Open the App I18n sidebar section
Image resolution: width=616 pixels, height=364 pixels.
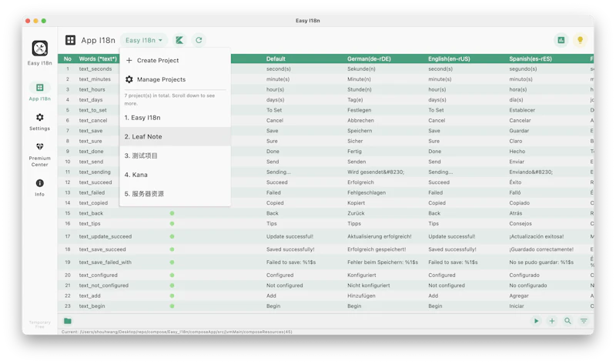[40, 92]
